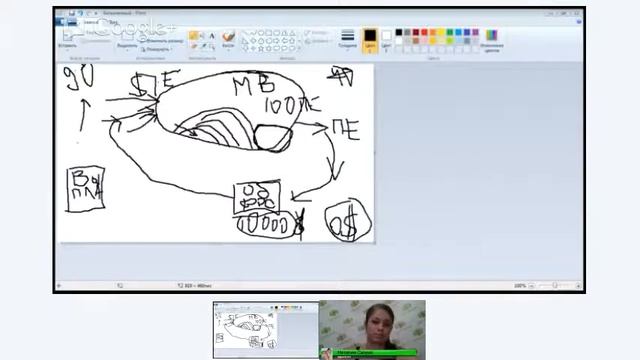Open the Edit colors palette button

(491, 41)
